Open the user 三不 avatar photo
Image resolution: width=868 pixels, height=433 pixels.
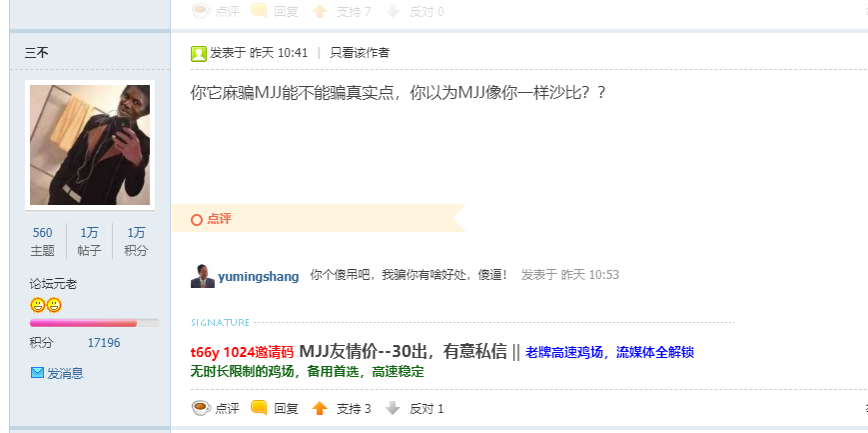click(x=90, y=145)
